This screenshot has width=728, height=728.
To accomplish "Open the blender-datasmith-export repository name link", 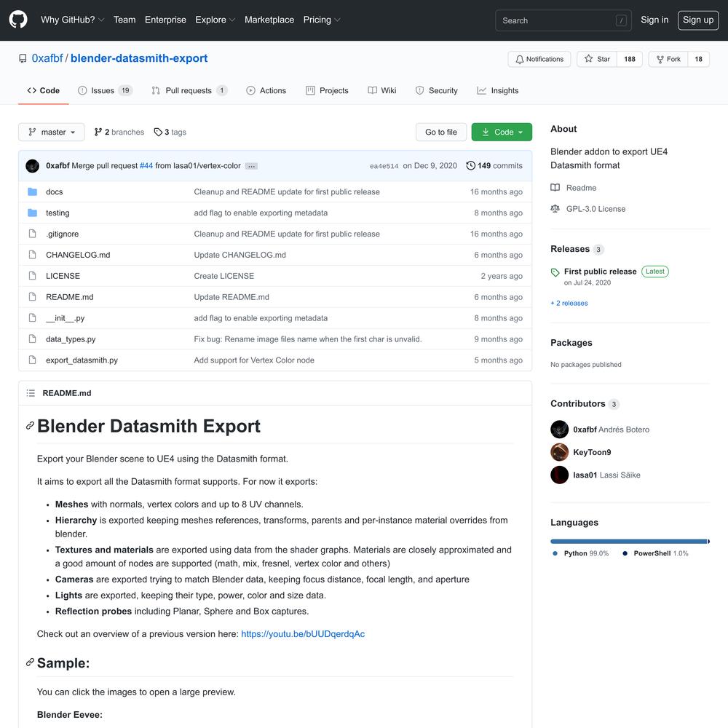I will pyautogui.click(x=139, y=58).
